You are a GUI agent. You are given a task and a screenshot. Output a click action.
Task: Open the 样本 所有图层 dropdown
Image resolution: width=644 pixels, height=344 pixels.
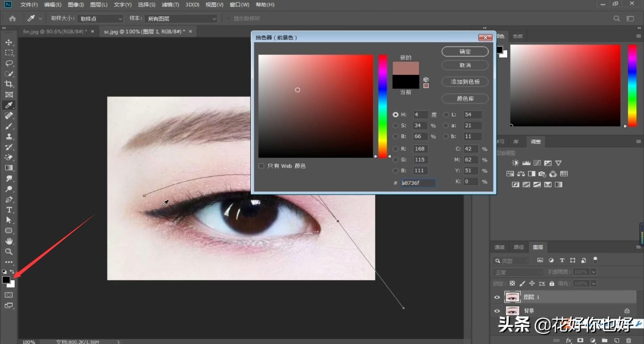point(181,19)
